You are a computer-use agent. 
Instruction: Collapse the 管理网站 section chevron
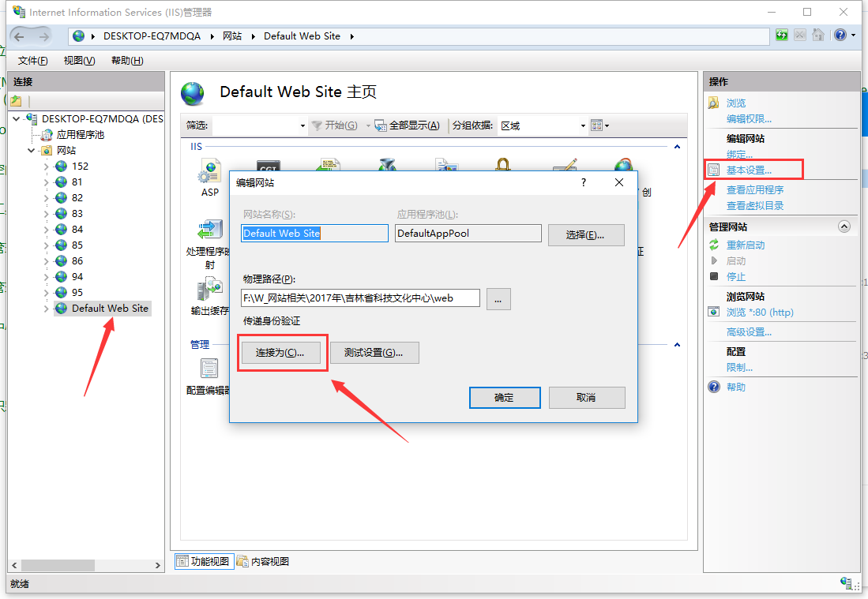(844, 226)
